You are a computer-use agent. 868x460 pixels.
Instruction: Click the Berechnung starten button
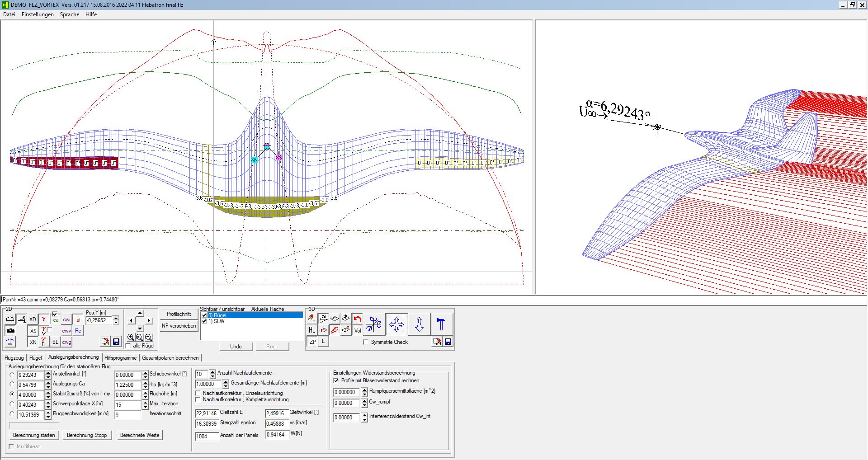click(34, 435)
